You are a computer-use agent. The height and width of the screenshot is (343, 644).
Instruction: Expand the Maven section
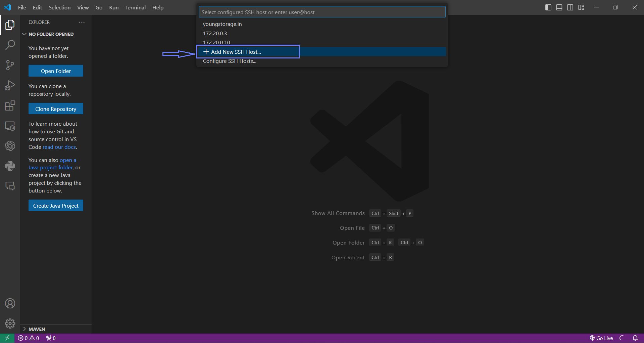point(24,329)
